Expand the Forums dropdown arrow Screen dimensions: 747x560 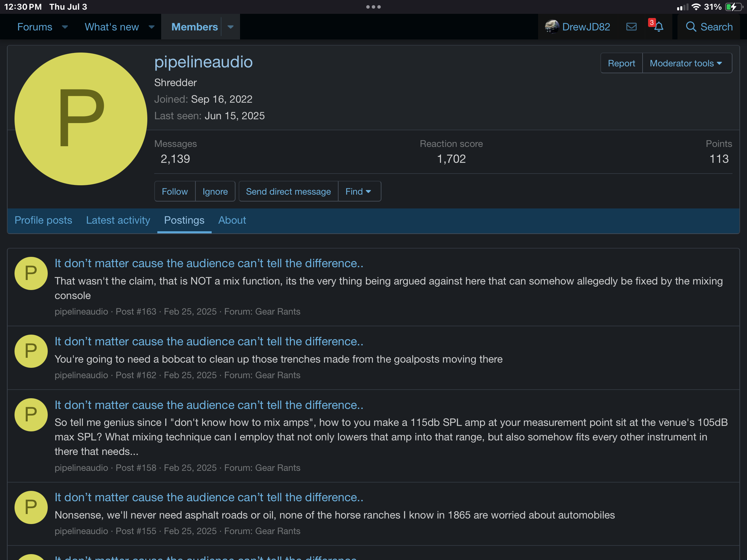pyautogui.click(x=65, y=27)
